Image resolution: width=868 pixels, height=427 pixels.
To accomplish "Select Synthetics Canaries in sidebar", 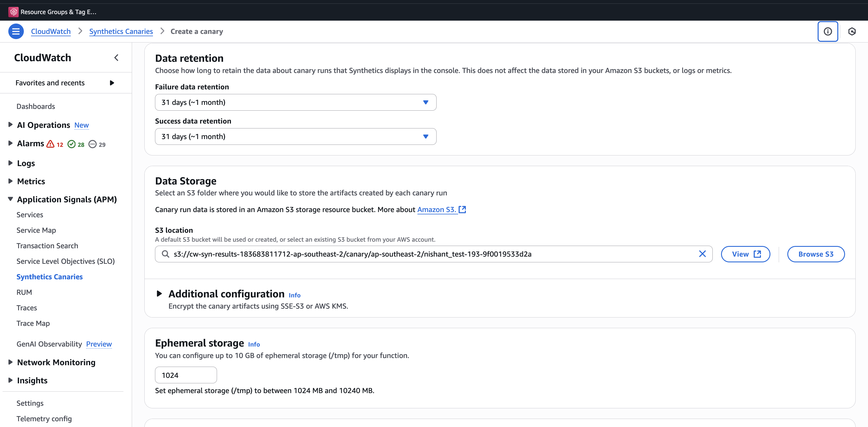I will (50, 277).
